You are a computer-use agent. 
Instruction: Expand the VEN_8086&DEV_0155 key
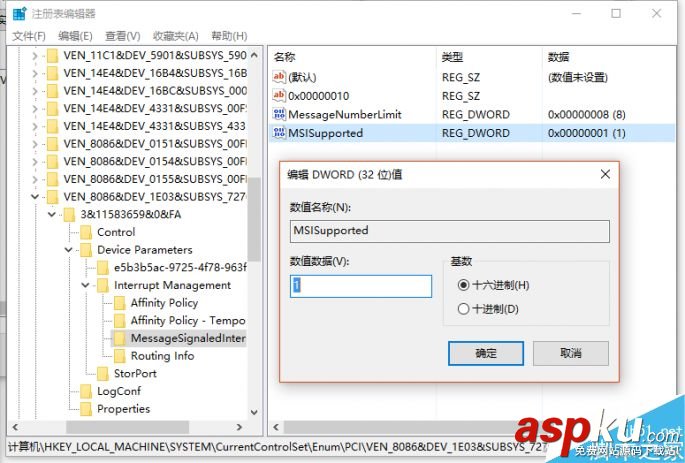click(35, 179)
